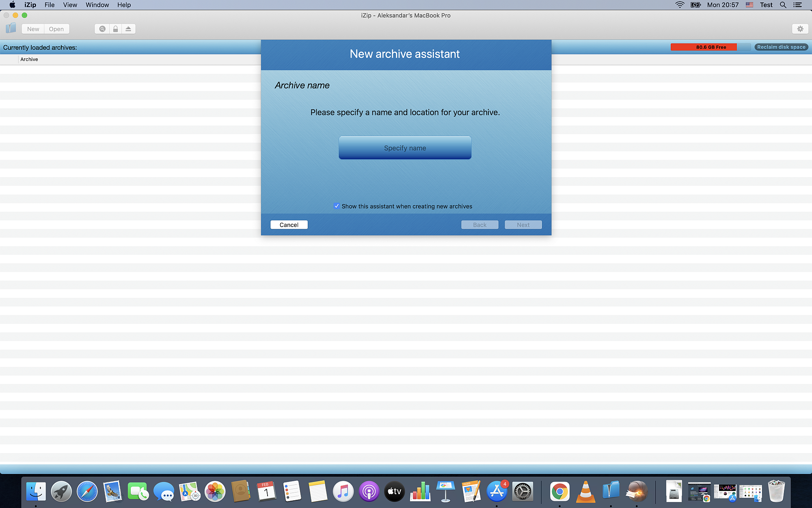The width and height of the screenshot is (812, 508).
Task: Click the Back button in assistant
Action: (x=479, y=225)
